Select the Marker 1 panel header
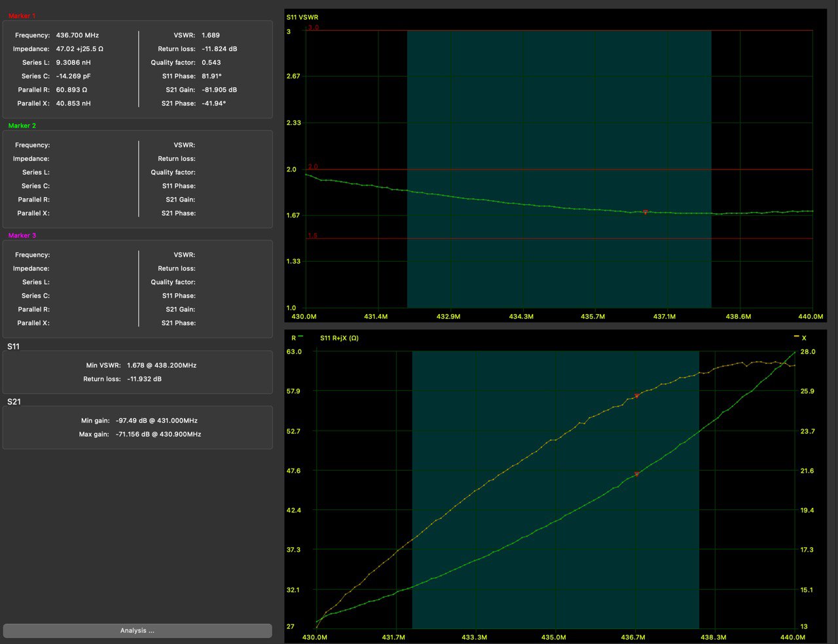This screenshot has height=644, width=838. (x=22, y=16)
